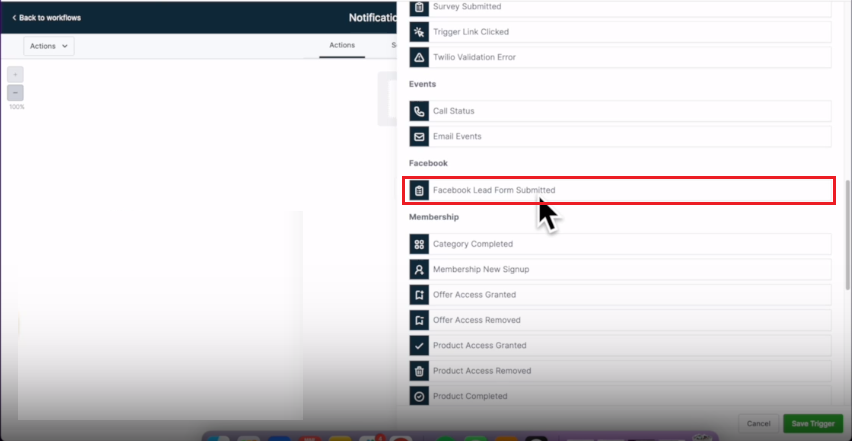Click the Offer Access Removed icon
Screen dimensions: 852x441
tap(419, 320)
